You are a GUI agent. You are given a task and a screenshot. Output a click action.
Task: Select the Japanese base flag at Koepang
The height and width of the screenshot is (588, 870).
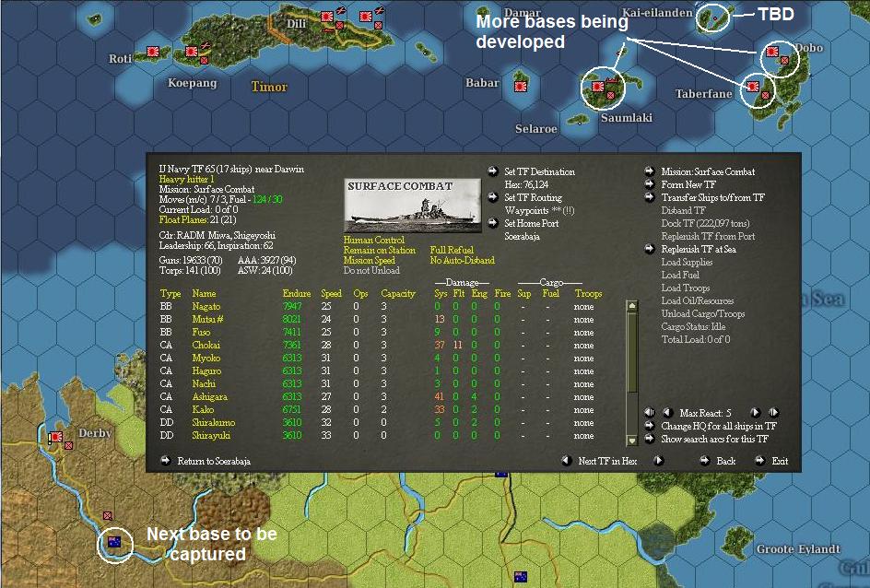coord(192,52)
